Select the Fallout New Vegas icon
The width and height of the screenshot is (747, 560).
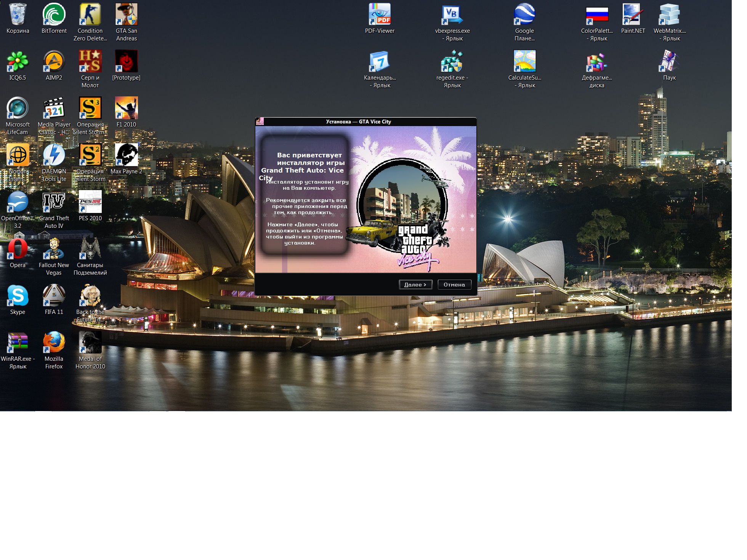(54, 249)
